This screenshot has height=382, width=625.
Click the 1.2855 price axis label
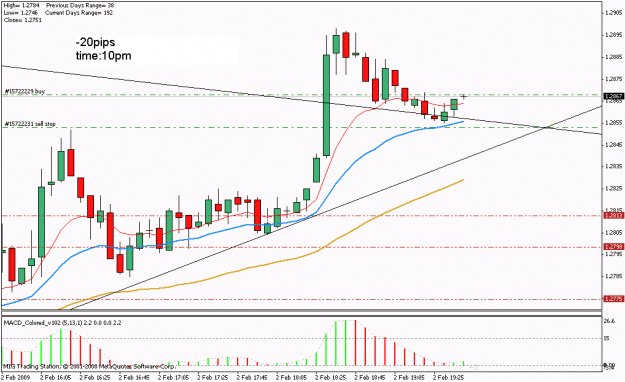[614, 123]
